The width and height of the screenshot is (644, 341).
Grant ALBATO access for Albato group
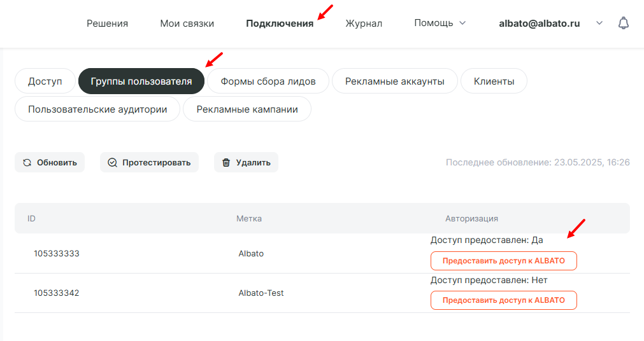[503, 261]
